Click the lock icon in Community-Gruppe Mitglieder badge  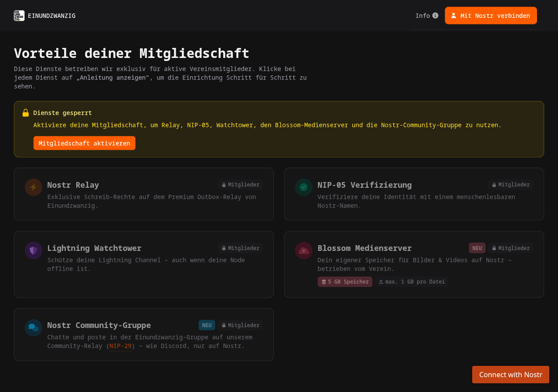point(224,325)
